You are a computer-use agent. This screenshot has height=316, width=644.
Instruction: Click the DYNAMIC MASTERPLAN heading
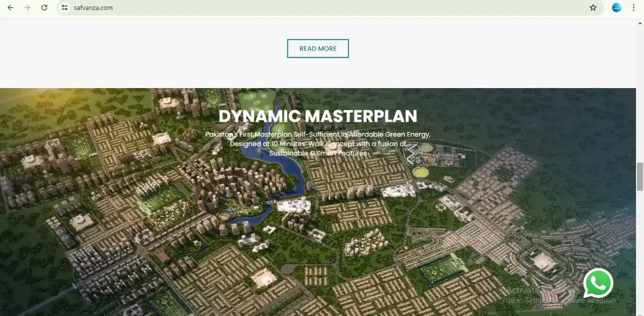coord(317,116)
